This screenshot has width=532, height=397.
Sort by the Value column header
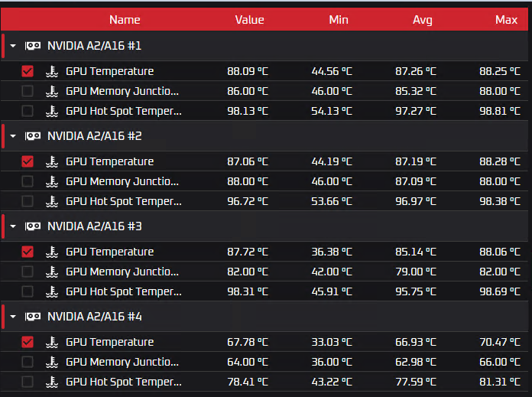point(250,20)
